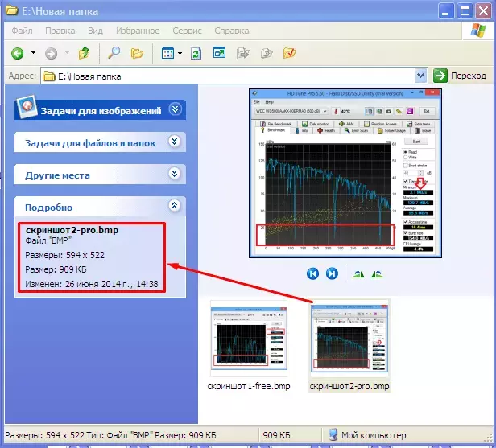
Task: Click the Размер: 909 КБ details line
Action: [56, 269]
